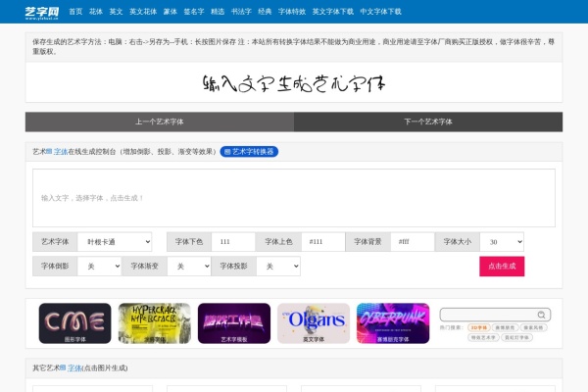Open 书法字 in the top navigation
The width and height of the screenshot is (588, 392).
[241, 12]
